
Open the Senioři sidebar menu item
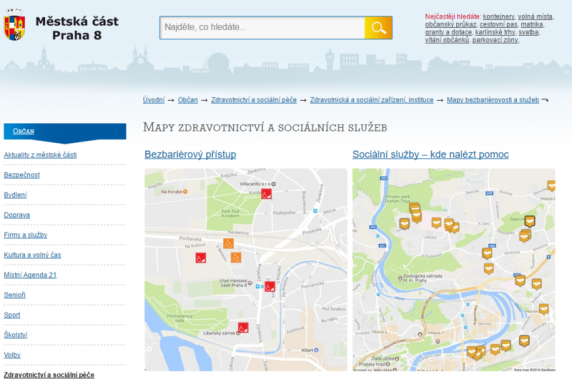coord(15,295)
